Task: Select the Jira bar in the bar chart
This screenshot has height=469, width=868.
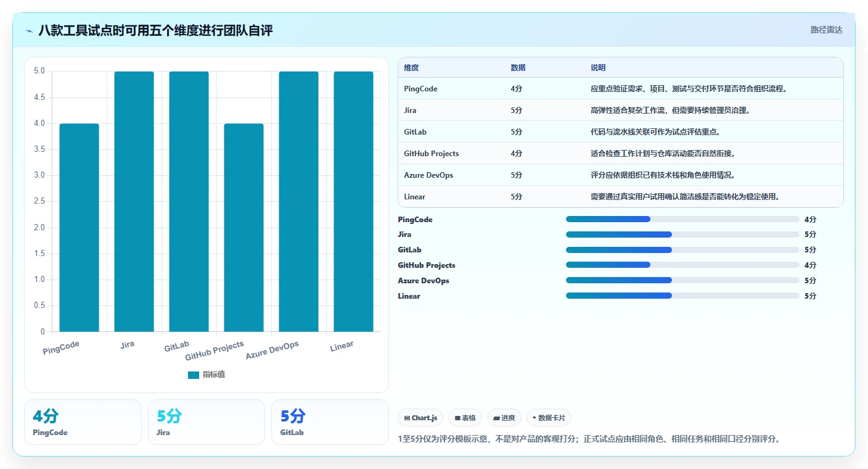Action: click(134, 202)
